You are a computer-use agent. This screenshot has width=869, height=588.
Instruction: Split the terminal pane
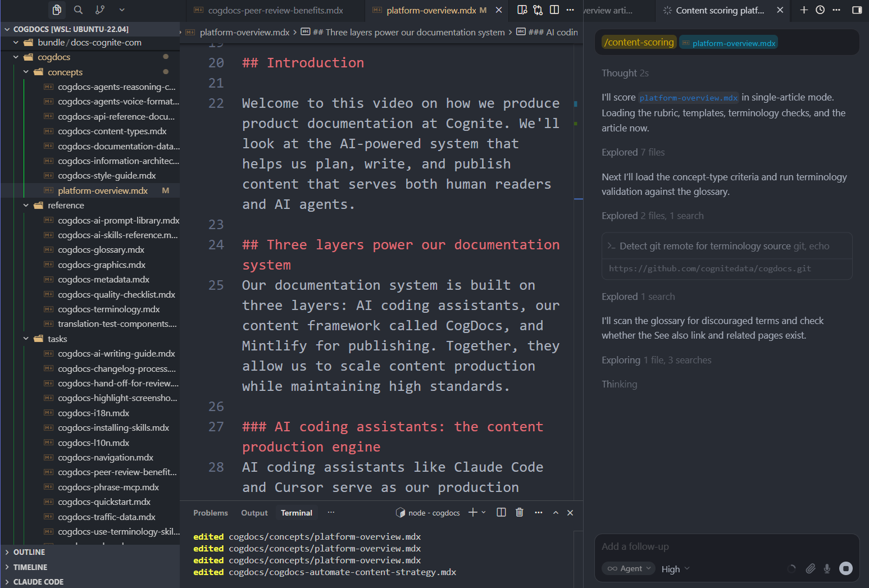click(502, 512)
